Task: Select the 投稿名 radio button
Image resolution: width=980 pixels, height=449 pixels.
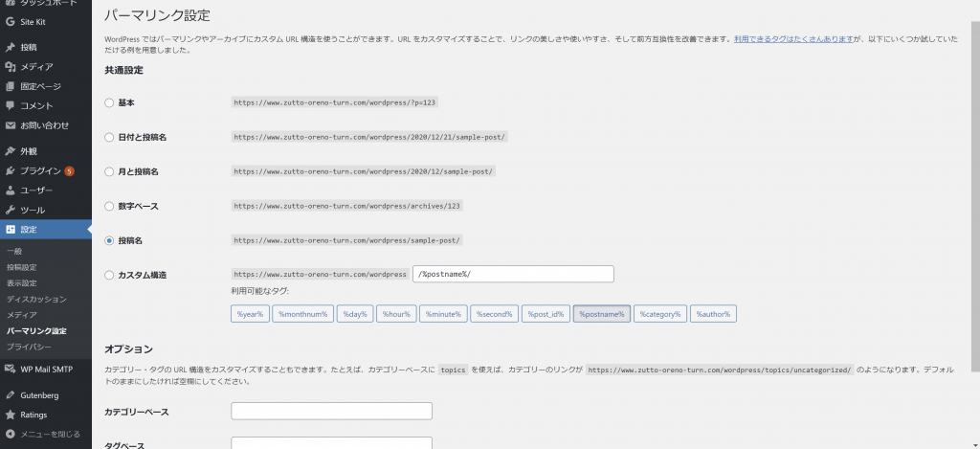Action: tap(109, 240)
